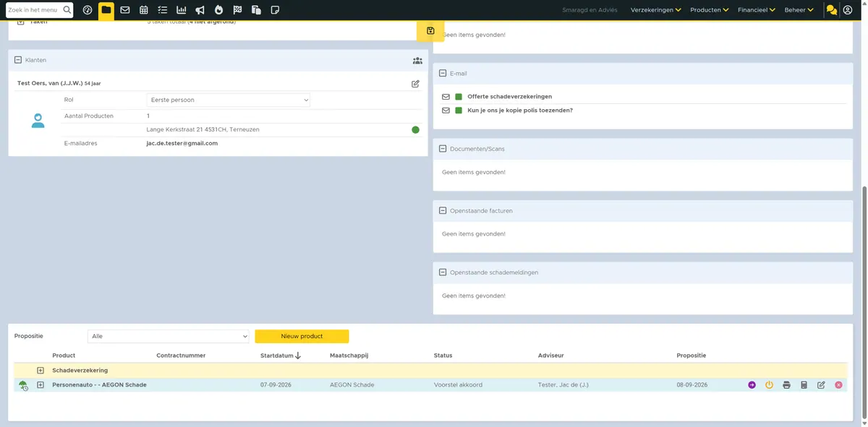Viewport: 868px width, 427px height.
Task: Click the Zoek in het menu search field
Action: pos(33,10)
